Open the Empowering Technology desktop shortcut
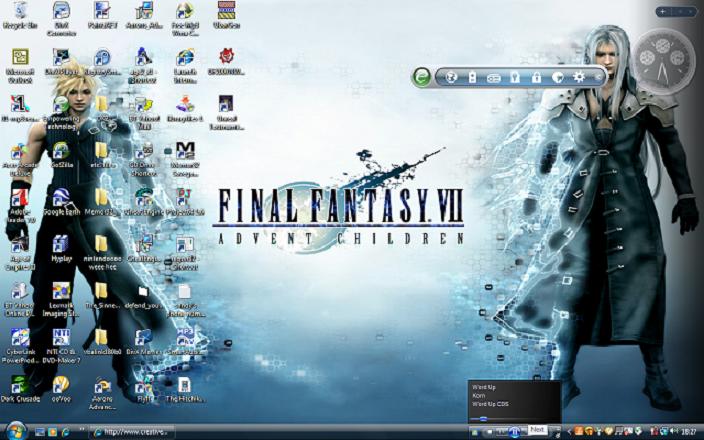The height and width of the screenshot is (440, 704). (x=61, y=113)
